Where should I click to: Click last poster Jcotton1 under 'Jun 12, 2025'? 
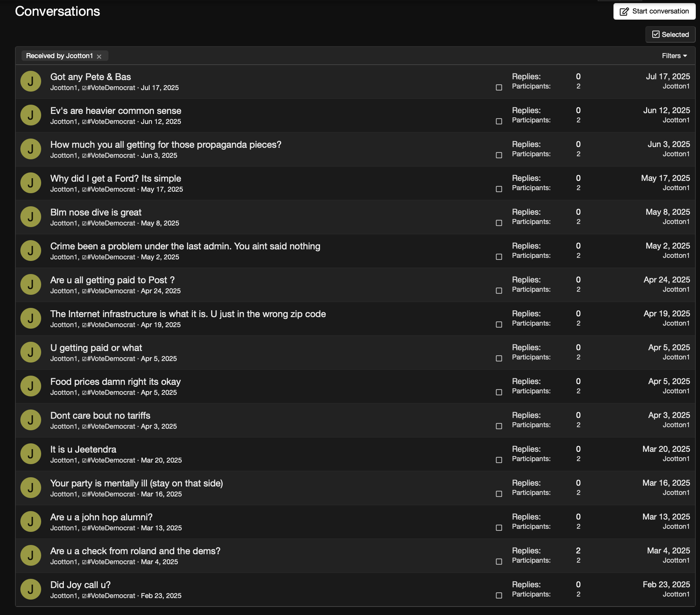[x=676, y=120]
